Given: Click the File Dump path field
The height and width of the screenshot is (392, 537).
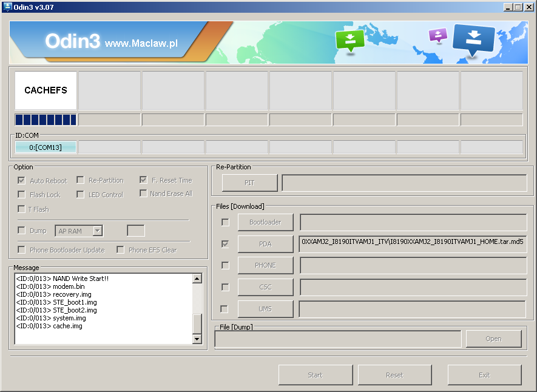Looking at the screenshot, I should point(338,339).
